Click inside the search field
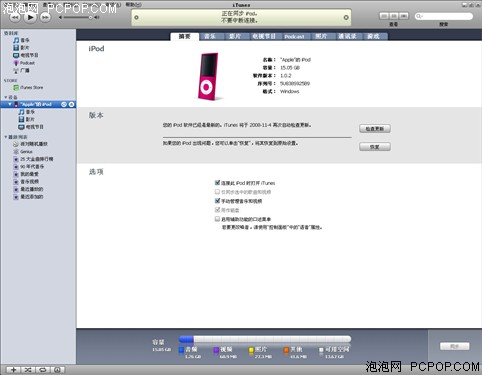482x375 pixels. (x=444, y=16)
